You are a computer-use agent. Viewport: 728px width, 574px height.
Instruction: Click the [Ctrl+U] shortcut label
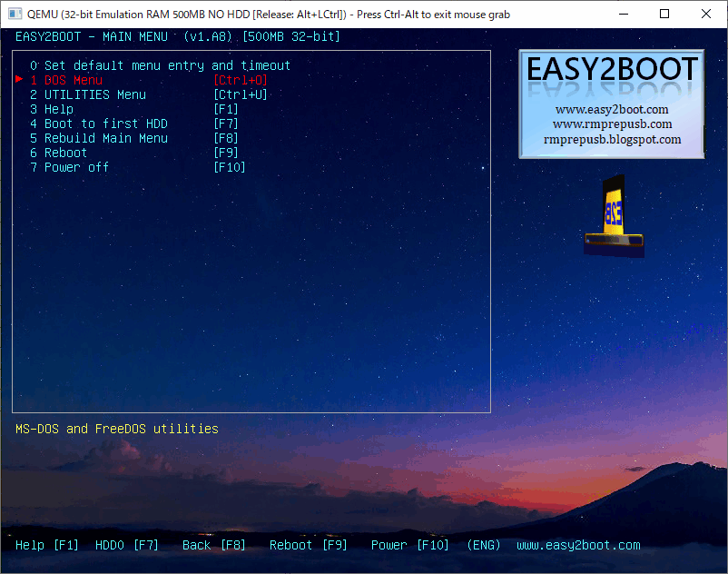(x=241, y=94)
